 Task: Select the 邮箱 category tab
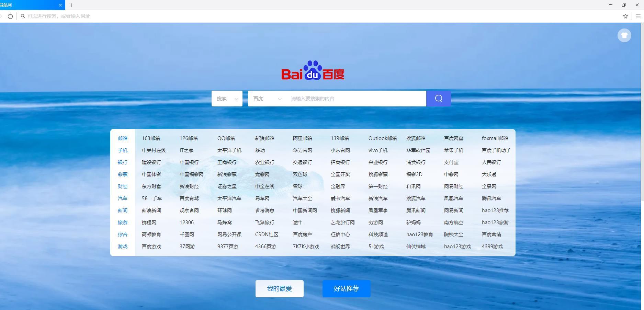(x=123, y=138)
